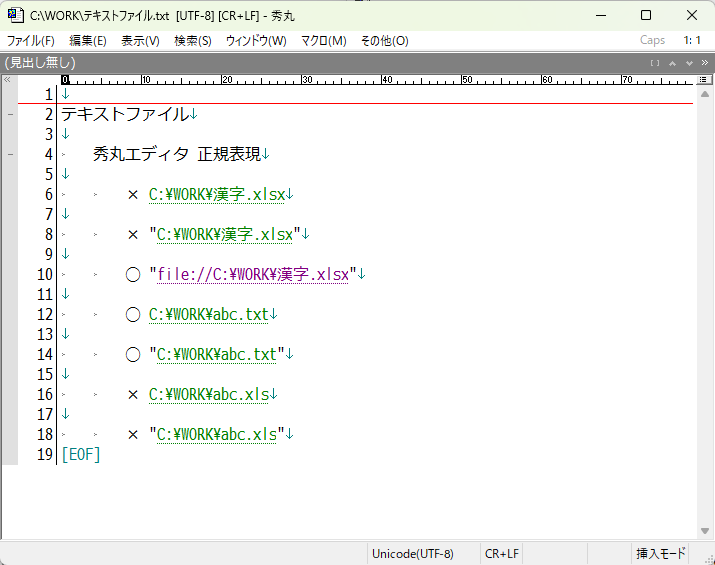Collapse the fold marker at line 4

click(x=10, y=155)
